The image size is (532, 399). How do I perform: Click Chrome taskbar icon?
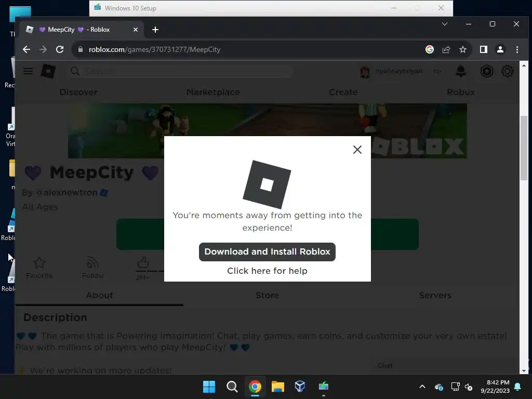255,387
